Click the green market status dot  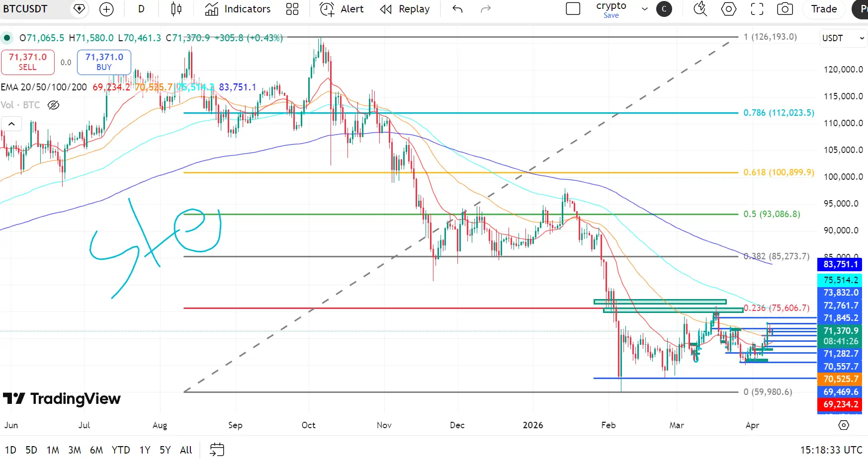click(7, 38)
